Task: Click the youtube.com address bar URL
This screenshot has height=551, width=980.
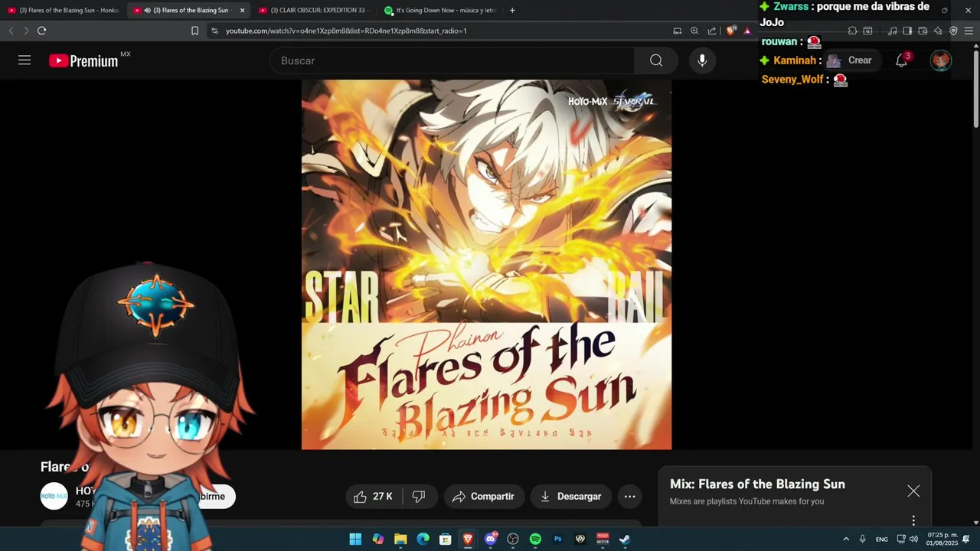Action: click(346, 31)
